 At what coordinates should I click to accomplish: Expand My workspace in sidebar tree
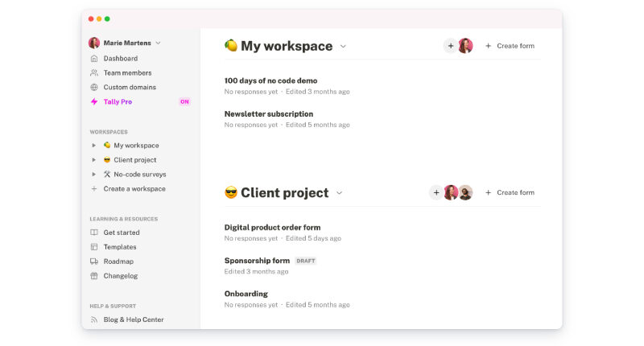(x=94, y=146)
